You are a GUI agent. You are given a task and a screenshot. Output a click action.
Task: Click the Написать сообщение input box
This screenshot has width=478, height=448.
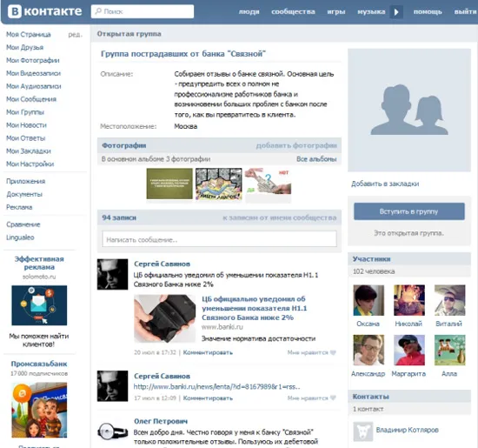point(220,239)
